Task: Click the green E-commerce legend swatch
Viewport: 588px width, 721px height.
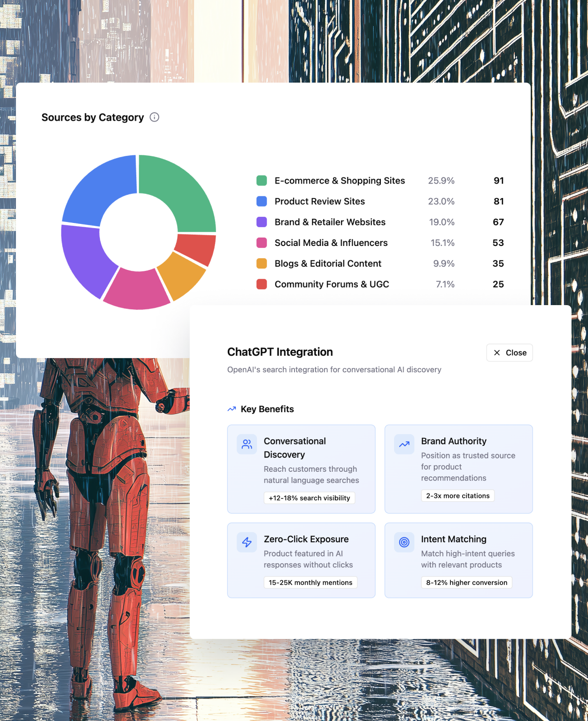Action: click(x=262, y=181)
